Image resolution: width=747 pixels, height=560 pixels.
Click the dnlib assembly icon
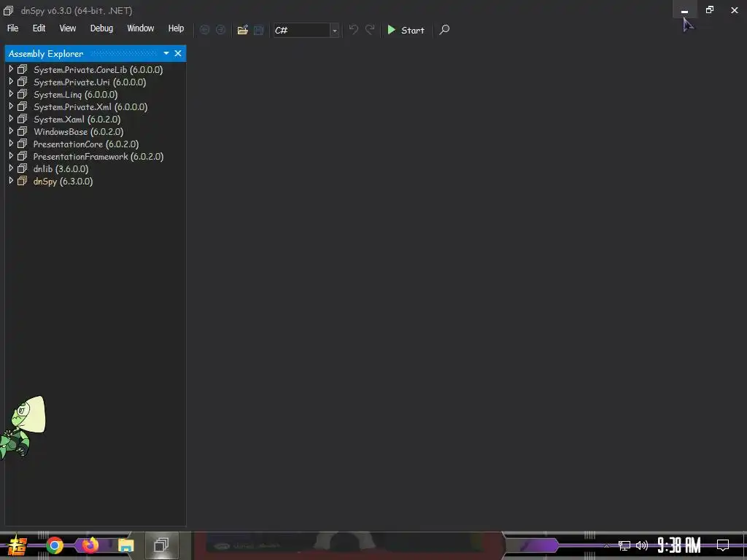tap(23, 168)
